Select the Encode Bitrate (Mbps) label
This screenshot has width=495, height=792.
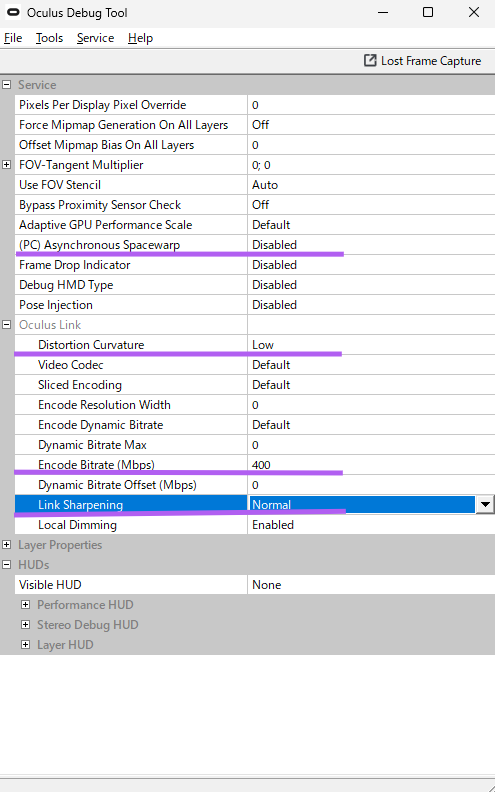[x=96, y=465]
